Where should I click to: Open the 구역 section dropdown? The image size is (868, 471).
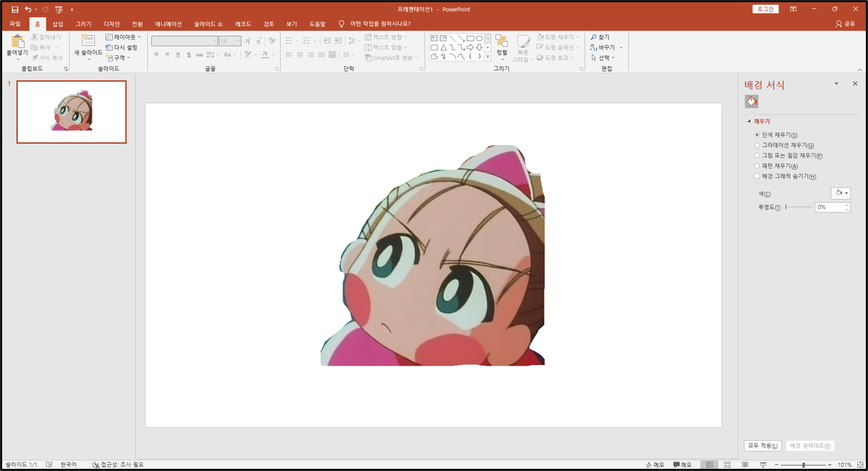[118, 57]
